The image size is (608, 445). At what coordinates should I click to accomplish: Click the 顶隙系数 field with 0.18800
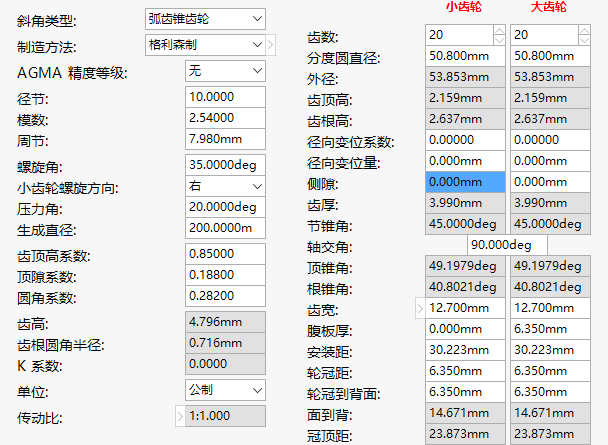coord(225,275)
